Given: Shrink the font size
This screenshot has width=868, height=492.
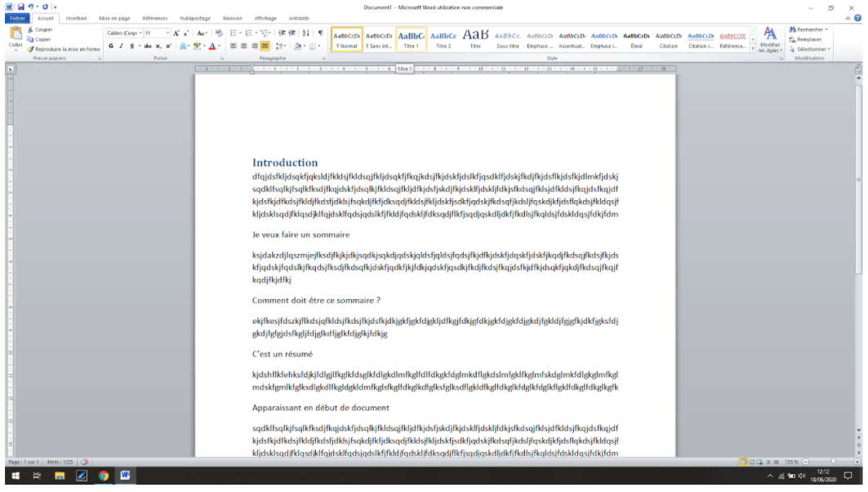Looking at the screenshot, I should 186,34.
